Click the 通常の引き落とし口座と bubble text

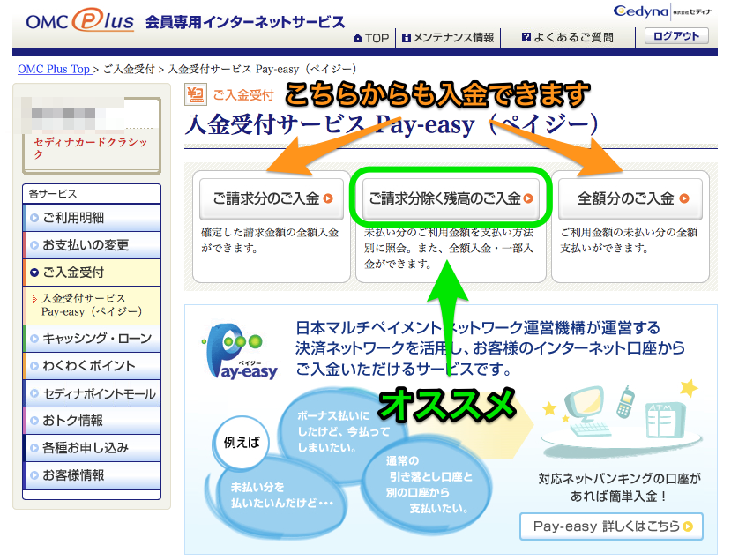(x=429, y=484)
